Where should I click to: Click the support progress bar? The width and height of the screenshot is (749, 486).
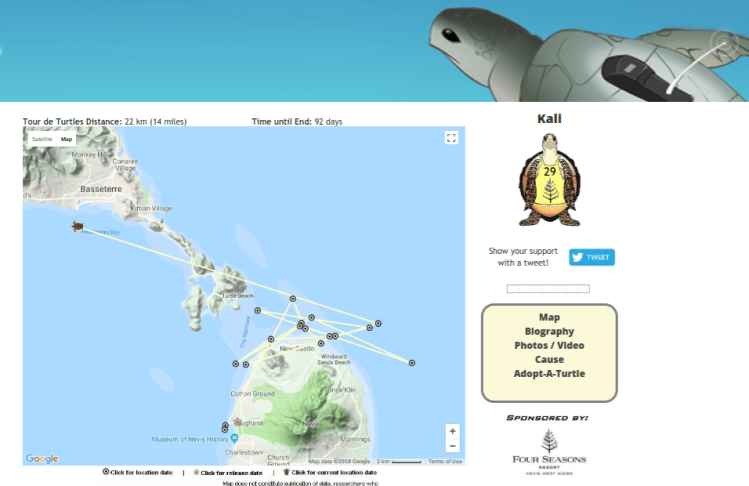pyautogui.click(x=548, y=289)
